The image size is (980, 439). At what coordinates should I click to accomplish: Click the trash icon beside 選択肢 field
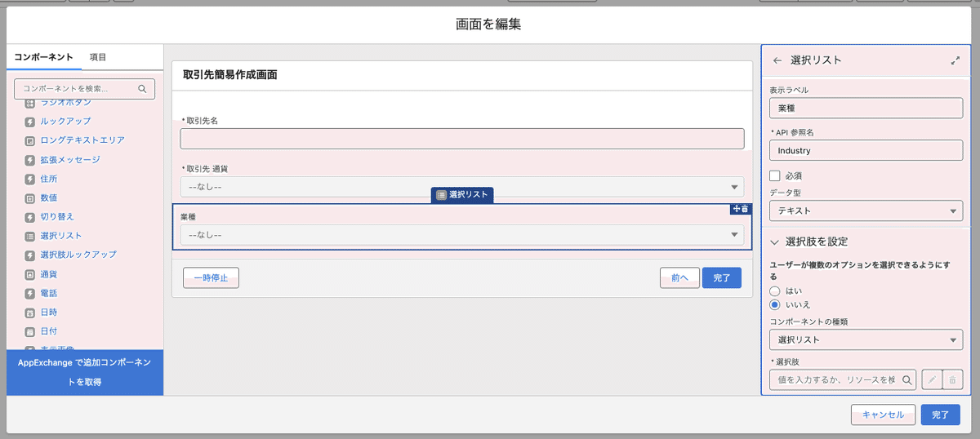coord(952,379)
